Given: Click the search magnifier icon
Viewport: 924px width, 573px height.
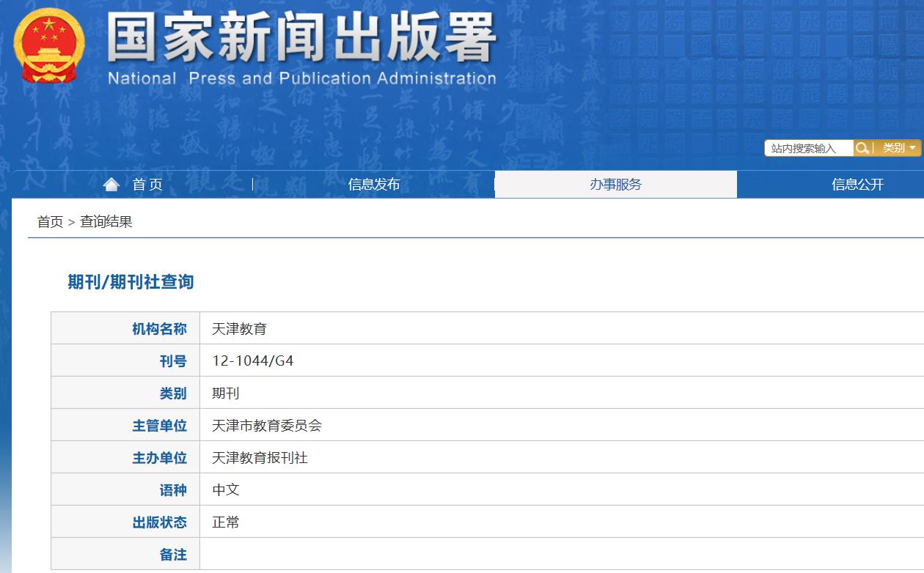Looking at the screenshot, I should click(862, 148).
